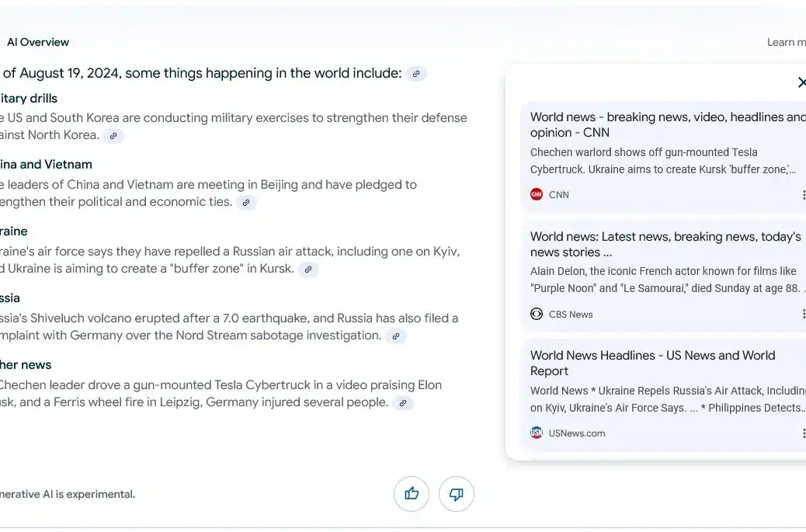Click the 'Other news' section heading
The height and width of the screenshot is (532, 806).
click(25, 365)
